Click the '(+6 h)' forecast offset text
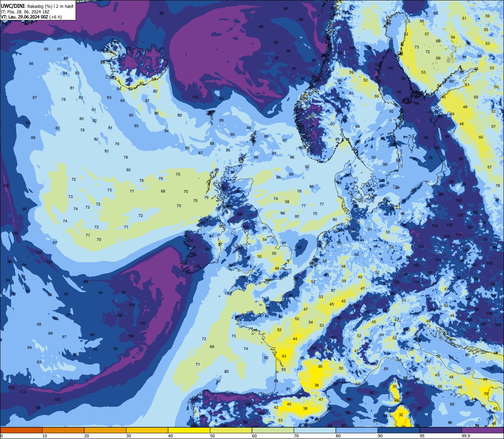The height and width of the screenshot is (439, 504). [56, 17]
